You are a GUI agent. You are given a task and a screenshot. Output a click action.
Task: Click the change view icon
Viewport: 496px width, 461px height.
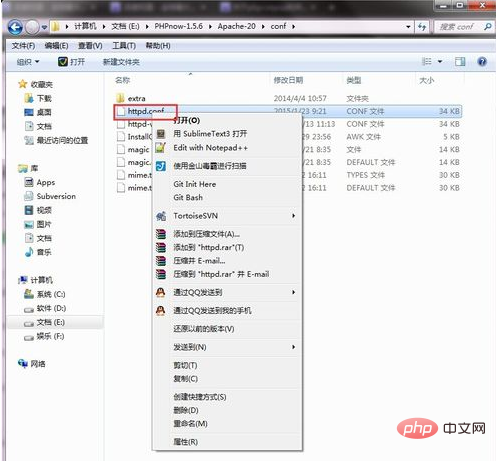click(x=427, y=62)
